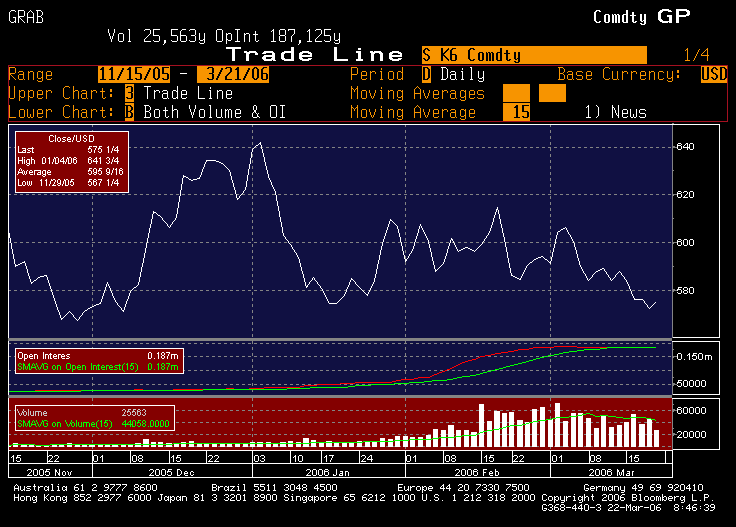Open the News link
The width and height of the screenshot is (736, 527).
(616, 112)
